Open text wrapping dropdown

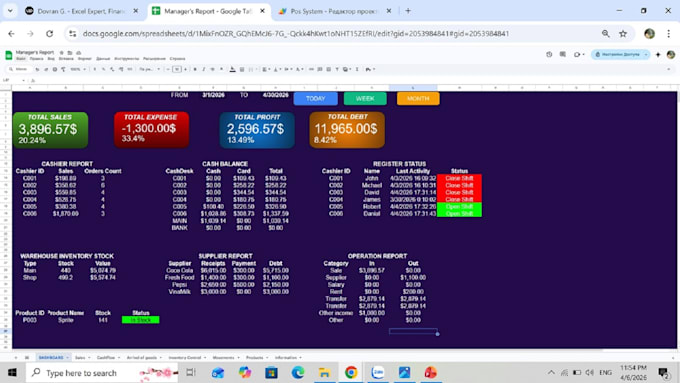tap(288, 69)
